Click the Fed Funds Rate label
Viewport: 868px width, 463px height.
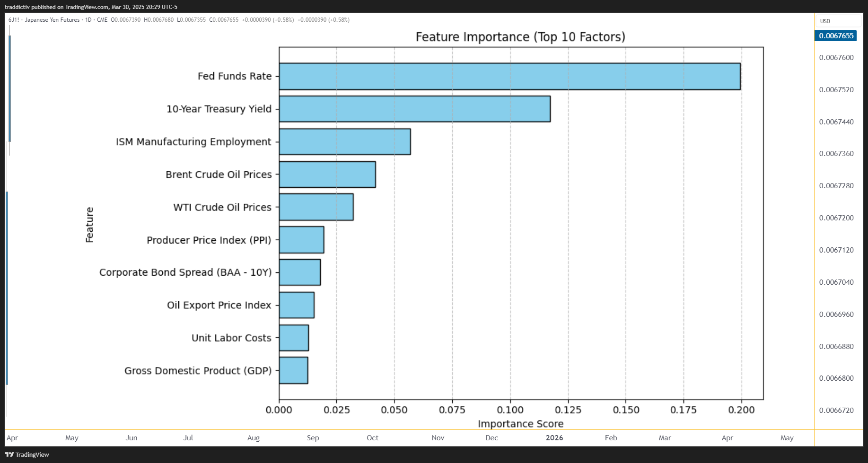[235, 76]
